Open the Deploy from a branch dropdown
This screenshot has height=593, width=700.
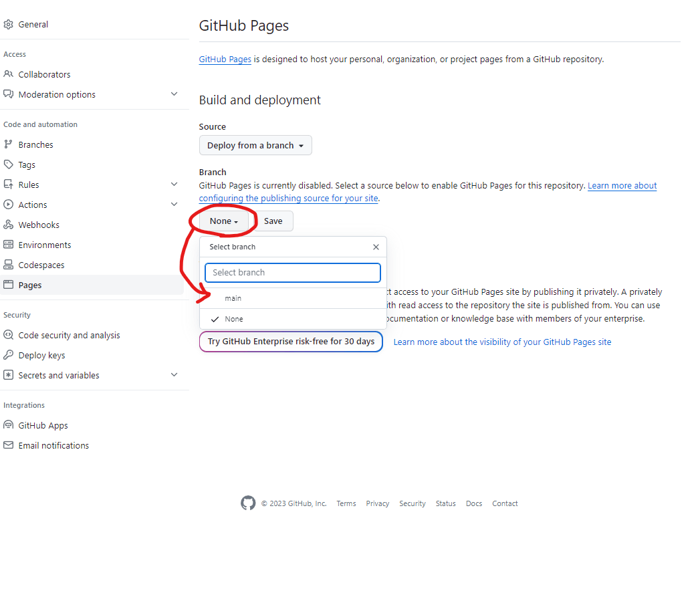pyautogui.click(x=255, y=145)
